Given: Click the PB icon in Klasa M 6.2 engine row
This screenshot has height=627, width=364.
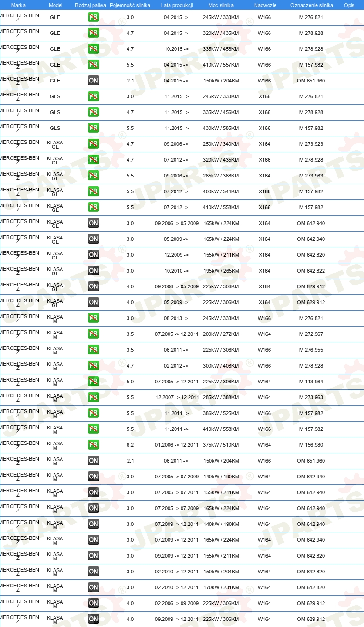Looking at the screenshot, I should click(94, 445).
